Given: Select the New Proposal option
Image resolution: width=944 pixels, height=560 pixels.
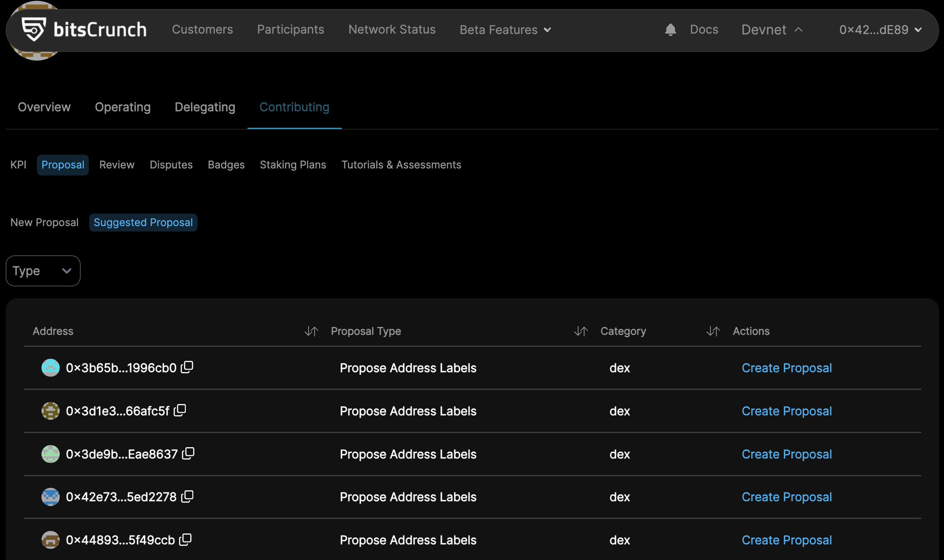Looking at the screenshot, I should point(44,222).
